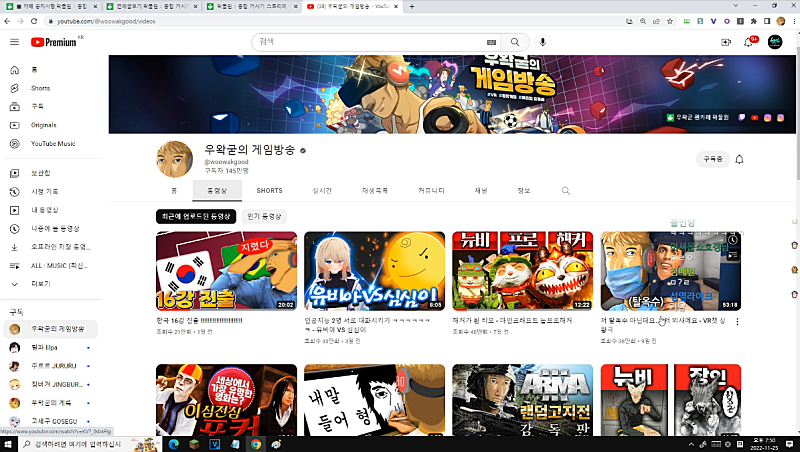Viewport: 800px width, 452px height.
Task: Switch to the Live tab
Action: 322,190
